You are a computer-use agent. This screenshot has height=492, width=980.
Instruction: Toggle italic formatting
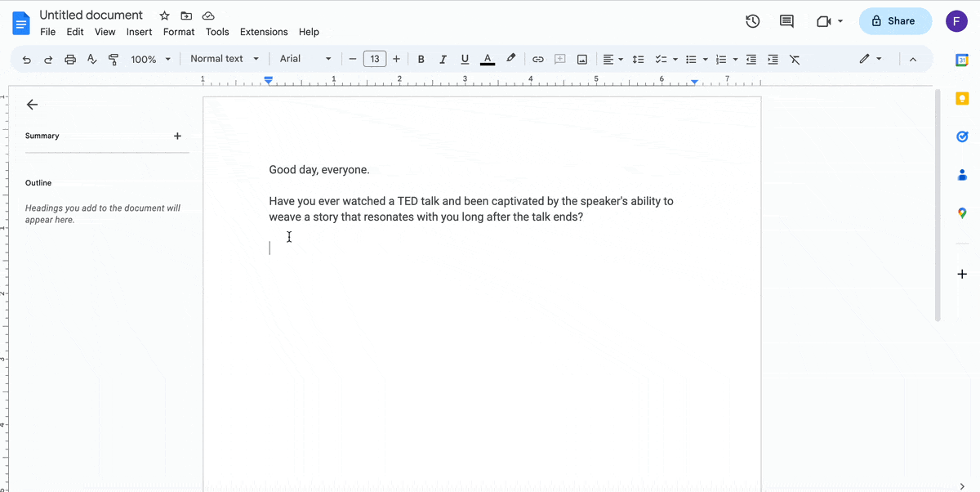point(443,59)
